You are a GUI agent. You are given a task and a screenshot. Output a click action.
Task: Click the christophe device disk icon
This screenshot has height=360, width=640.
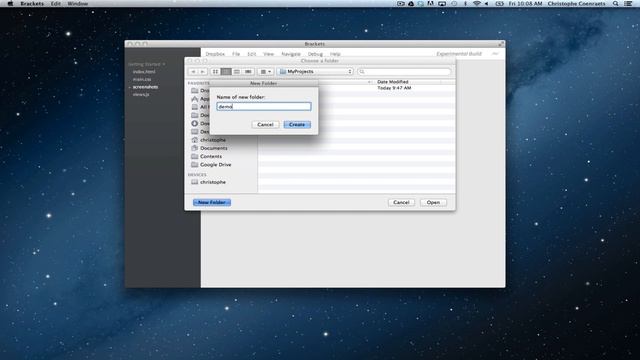(195, 182)
